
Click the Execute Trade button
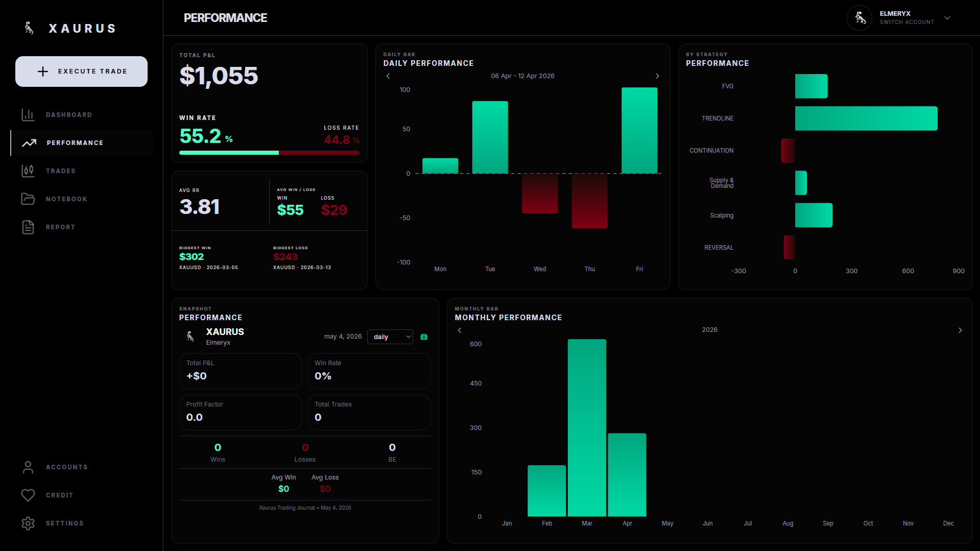81,71
